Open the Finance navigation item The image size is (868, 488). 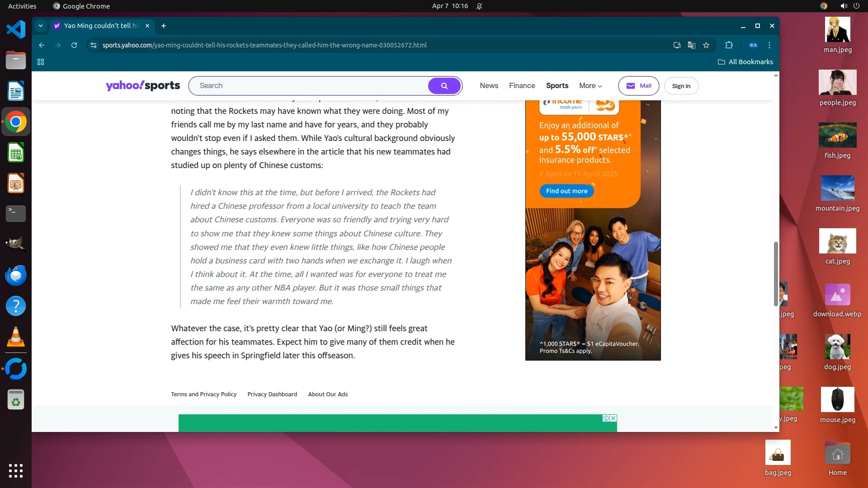[522, 86]
